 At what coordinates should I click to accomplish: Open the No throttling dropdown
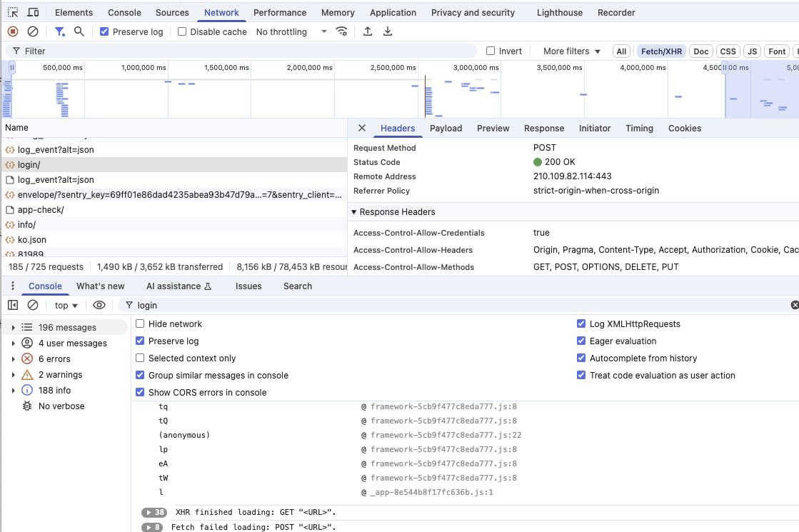(x=291, y=31)
